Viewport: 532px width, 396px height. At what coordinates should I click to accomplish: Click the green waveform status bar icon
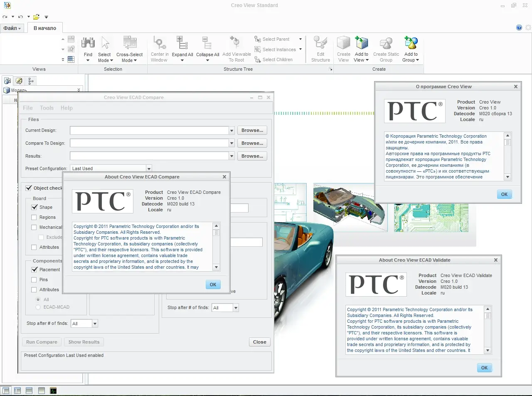click(53, 391)
